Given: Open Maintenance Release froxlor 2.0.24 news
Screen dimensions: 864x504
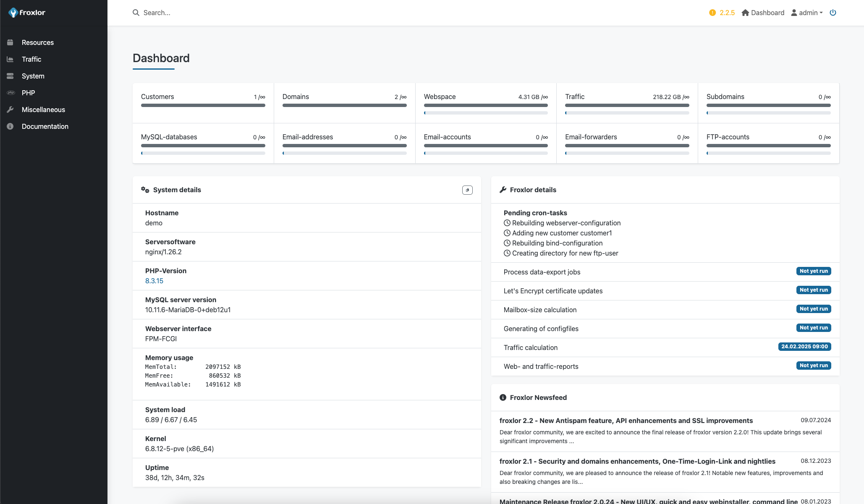Looking at the screenshot, I should (x=649, y=501).
